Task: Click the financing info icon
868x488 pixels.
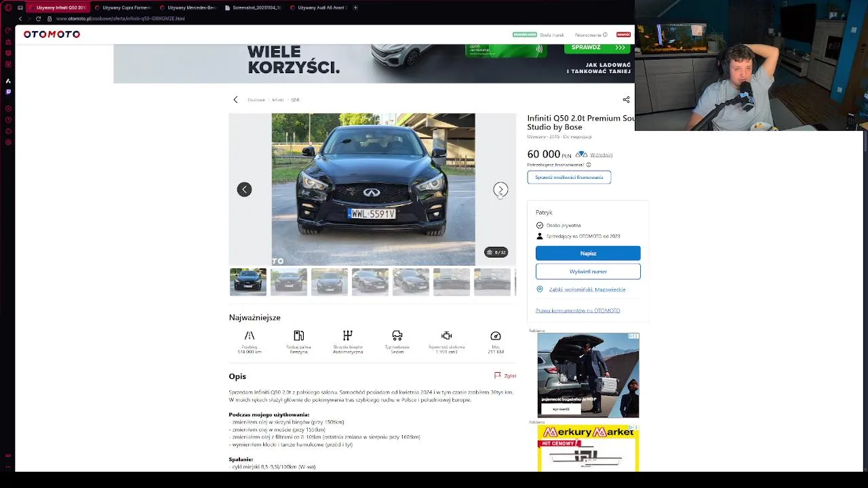Action: [588, 165]
